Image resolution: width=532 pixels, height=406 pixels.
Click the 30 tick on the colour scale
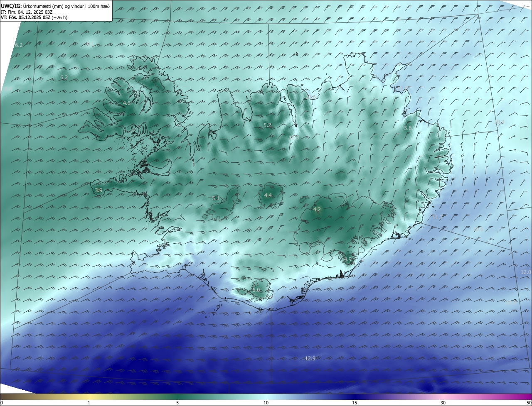point(443,403)
